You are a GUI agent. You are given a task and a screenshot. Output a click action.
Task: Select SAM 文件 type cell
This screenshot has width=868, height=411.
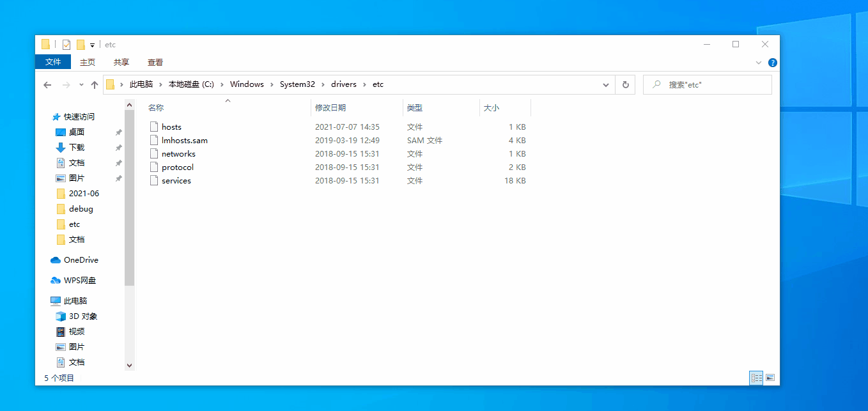[424, 140]
